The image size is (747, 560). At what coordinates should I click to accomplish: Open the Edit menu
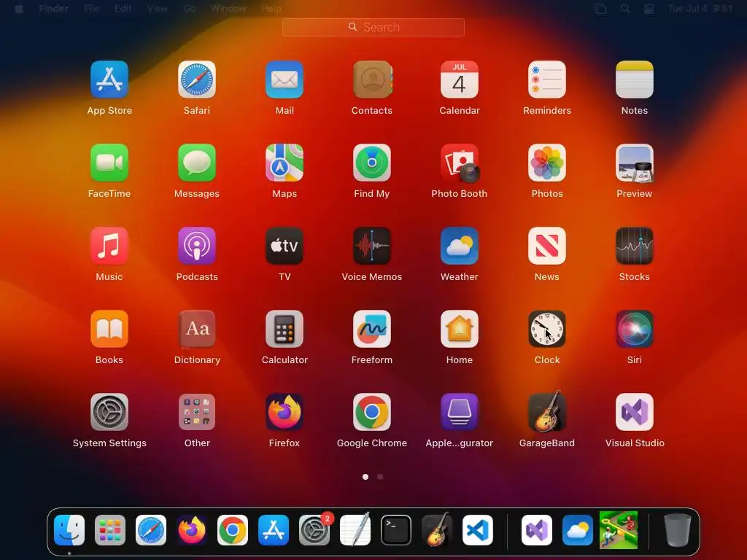(123, 9)
